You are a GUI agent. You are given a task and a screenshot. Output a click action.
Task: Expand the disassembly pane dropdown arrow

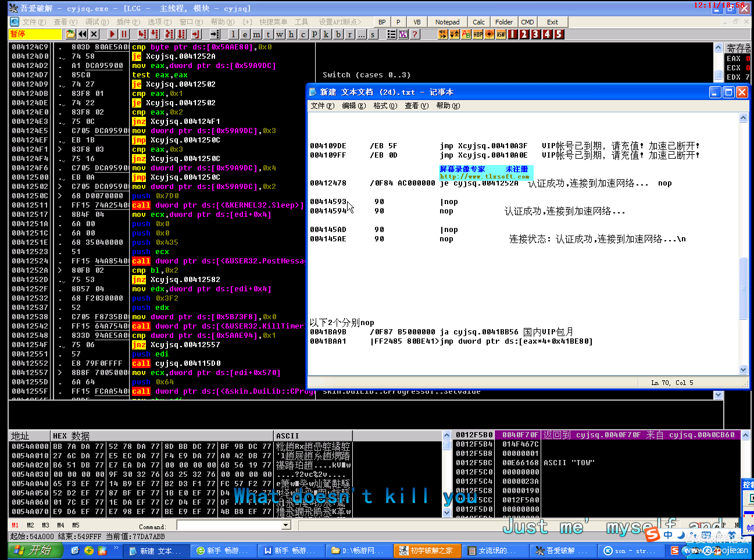coord(717,394)
